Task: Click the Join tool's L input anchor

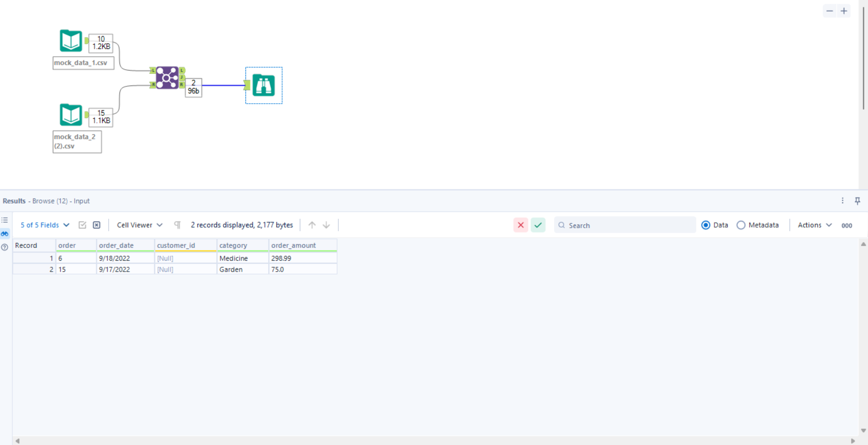Action: pos(153,71)
